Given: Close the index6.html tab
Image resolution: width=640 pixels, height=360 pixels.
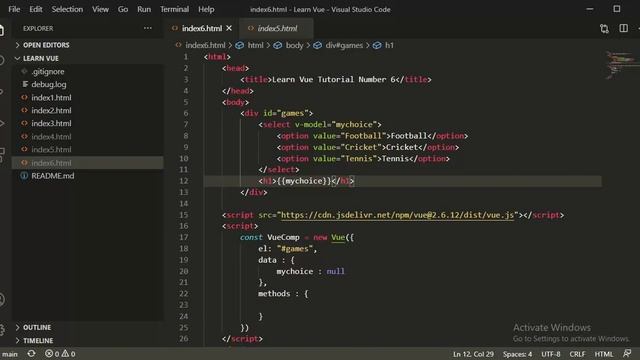Looking at the screenshot, I should 229,28.
